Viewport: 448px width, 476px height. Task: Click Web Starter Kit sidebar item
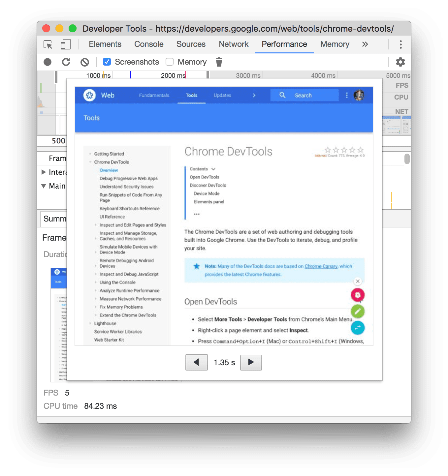tap(109, 340)
